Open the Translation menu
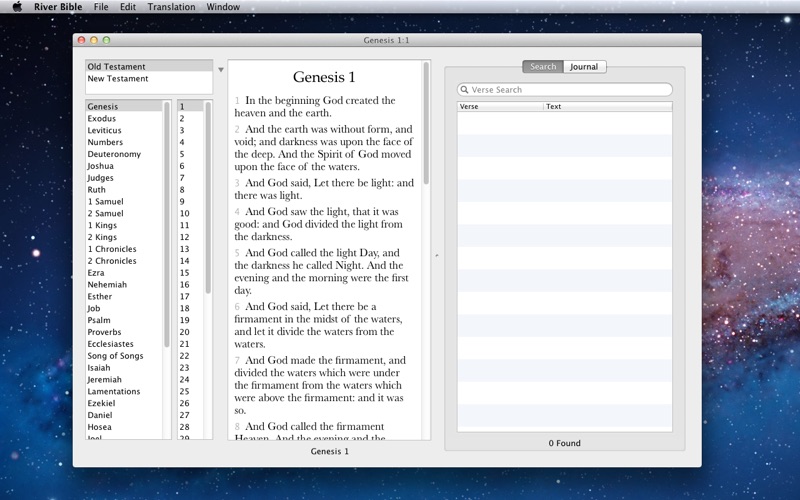Screen dimensions: 800x500 171,7
